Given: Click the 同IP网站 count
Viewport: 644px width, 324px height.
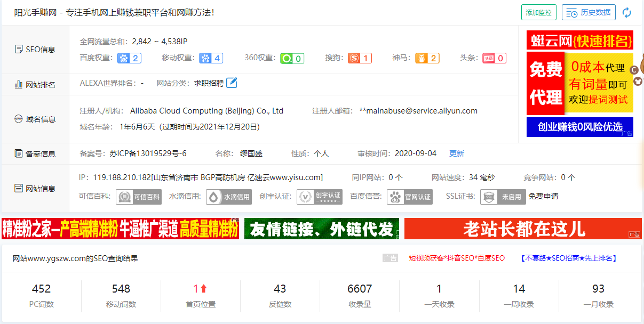Looking at the screenshot, I should [395, 177].
